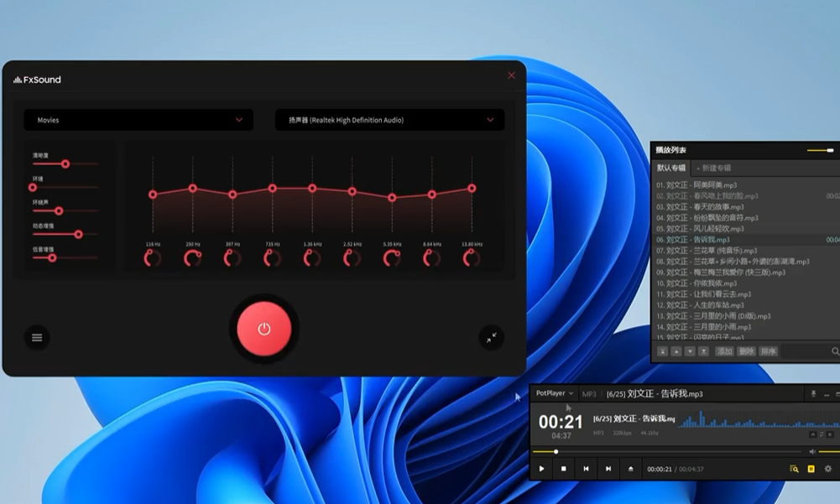Click the 5.35 kHz frequency knob
This screenshot has width=840, height=504.
[392, 258]
